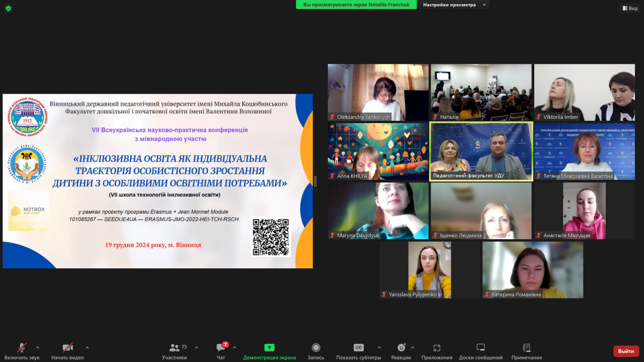Expand audio options chevron next to Включить звук
This screenshot has width=644, height=362.
(x=37, y=348)
